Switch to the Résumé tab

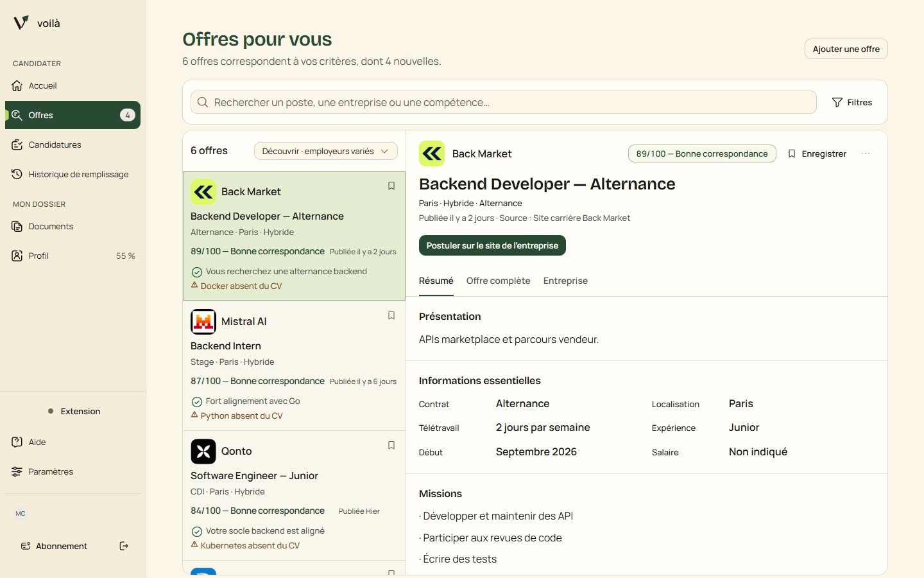tap(436, 281)
